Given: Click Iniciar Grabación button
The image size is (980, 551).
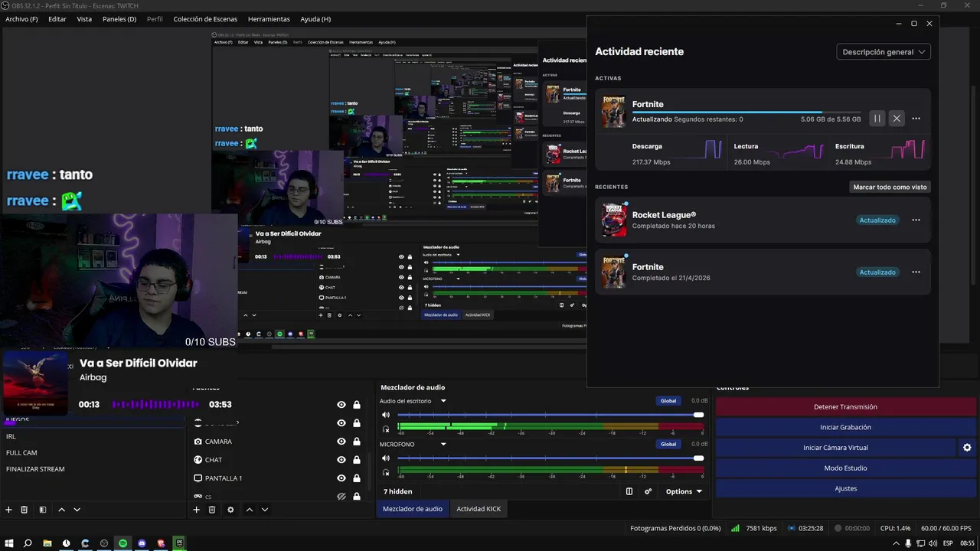Looking at the screenshot, I should (845, 427).
